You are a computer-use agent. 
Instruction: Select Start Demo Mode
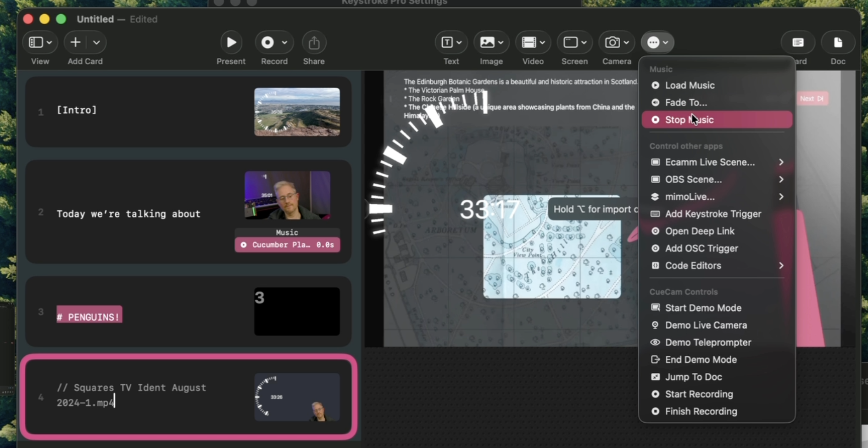click(x=717, y=308)
